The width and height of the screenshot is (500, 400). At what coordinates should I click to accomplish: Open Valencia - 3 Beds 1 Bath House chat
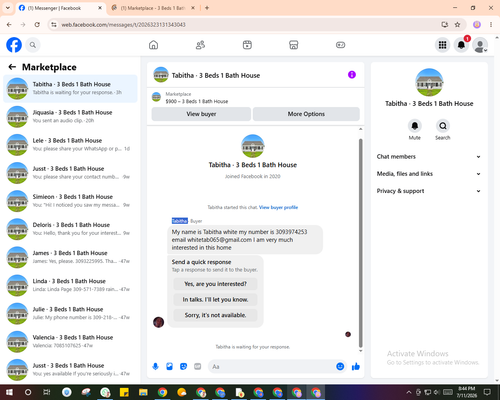tap(70, 341)
